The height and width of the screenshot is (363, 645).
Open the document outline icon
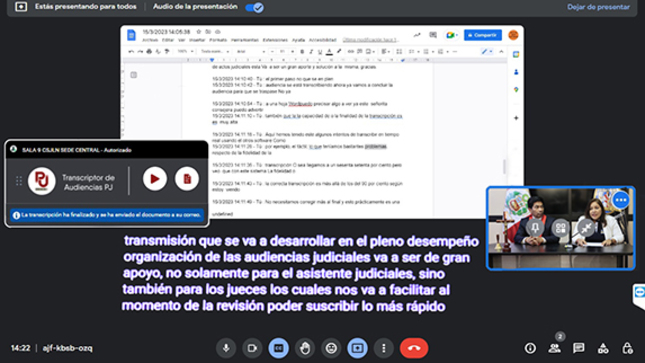point(134,75)
